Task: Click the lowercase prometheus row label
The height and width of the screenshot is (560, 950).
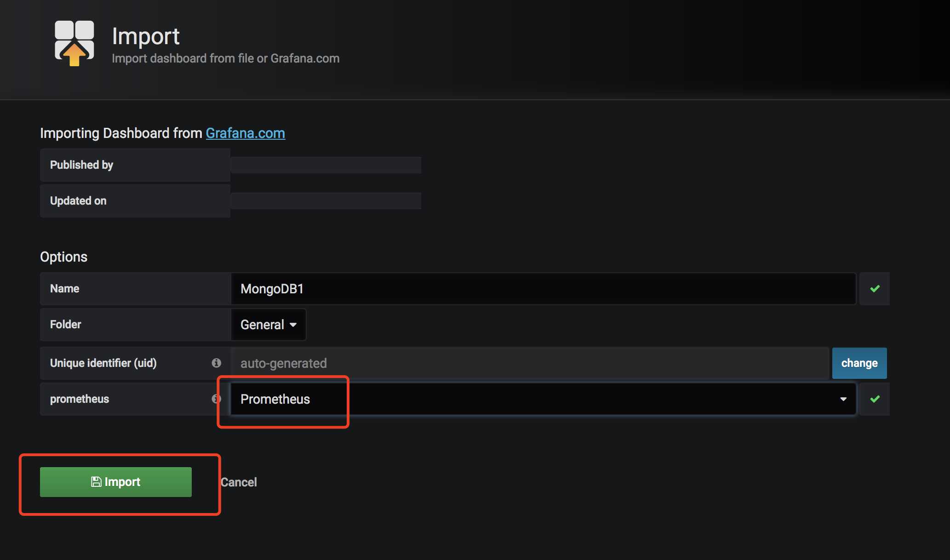Action: (80, 399)
